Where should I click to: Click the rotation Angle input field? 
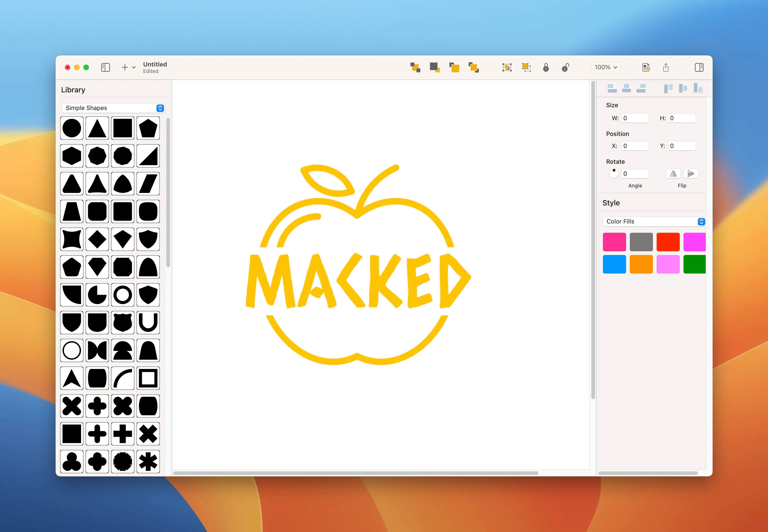click(x=635, y=174)
